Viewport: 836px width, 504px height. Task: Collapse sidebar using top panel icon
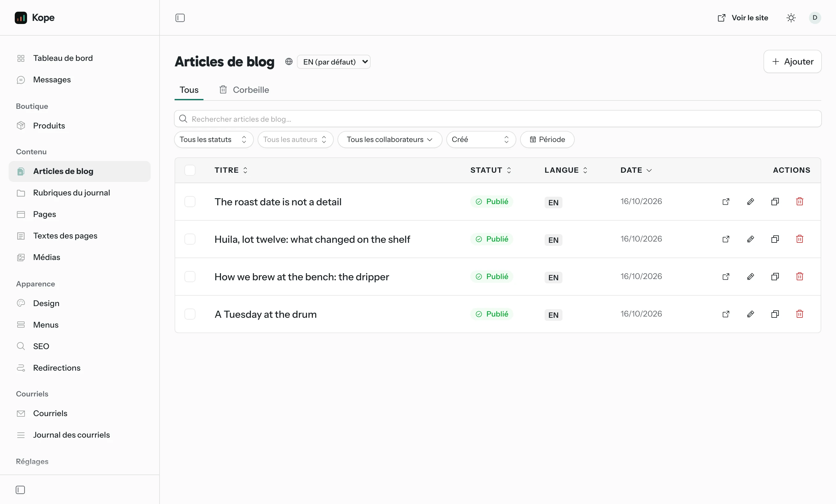pyautogui.click(x=180, y=18)
